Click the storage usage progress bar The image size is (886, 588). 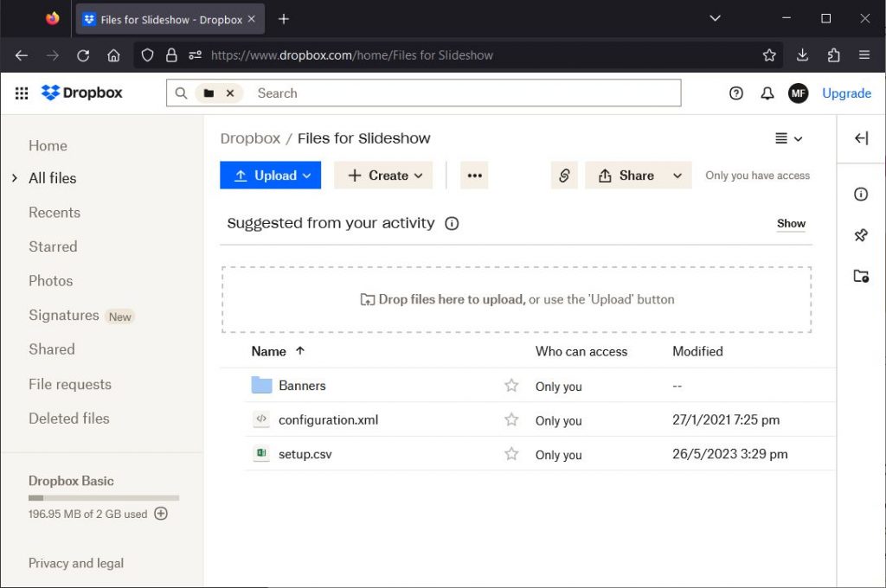pyautogui.click(x=104, y=498)
